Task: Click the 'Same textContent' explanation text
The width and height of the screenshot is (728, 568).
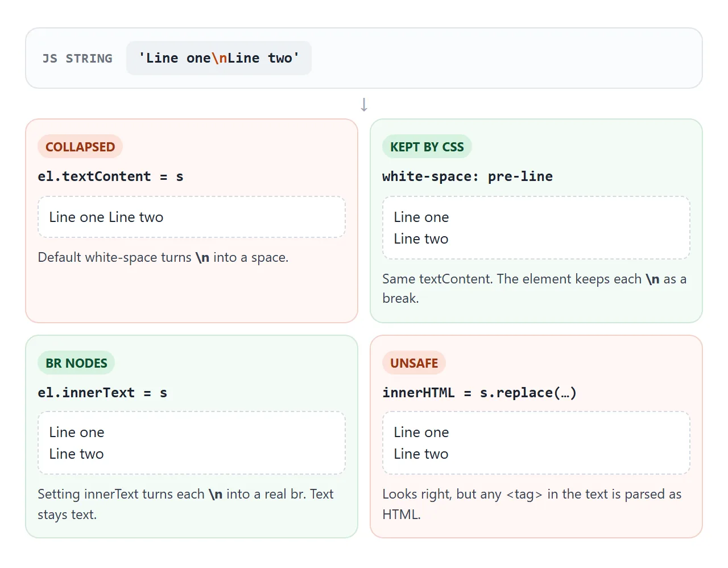Action: tap(535, 289)
